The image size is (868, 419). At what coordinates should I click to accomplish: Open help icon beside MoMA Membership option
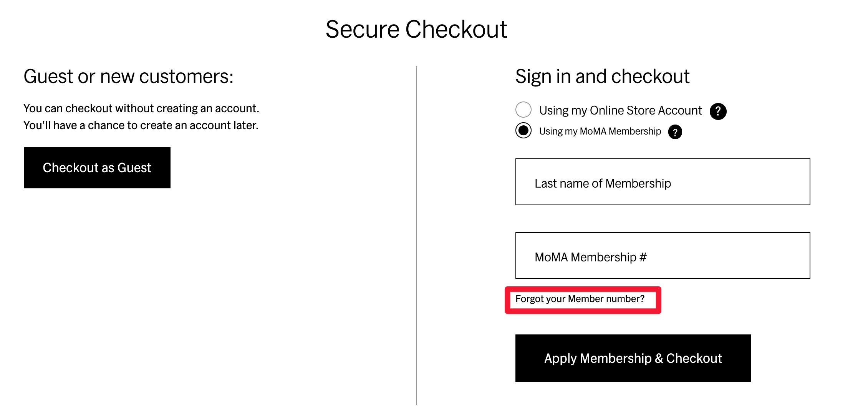(675, 132)
